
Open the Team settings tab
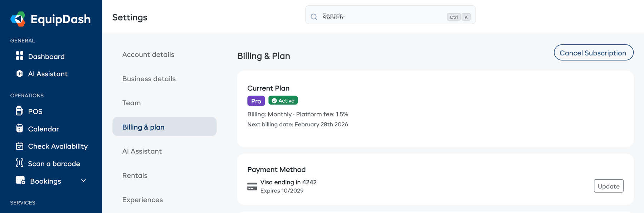(131, 103)
